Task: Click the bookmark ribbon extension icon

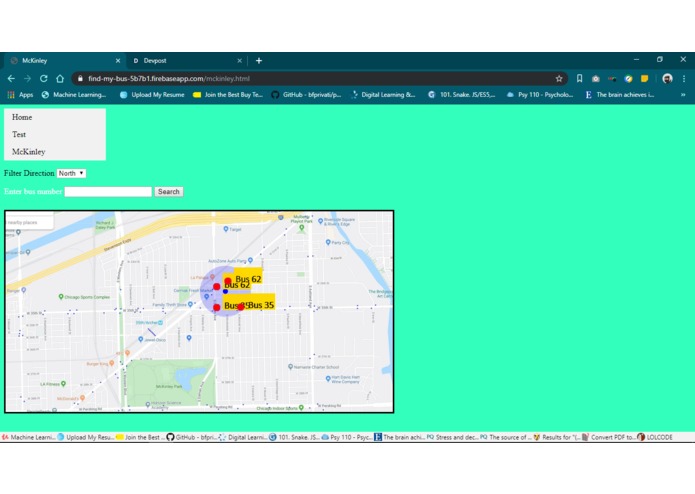Action: pos(579,79)
